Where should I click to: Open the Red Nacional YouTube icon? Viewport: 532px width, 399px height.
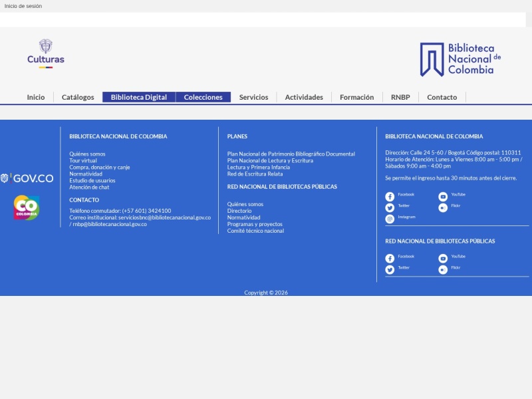click(443, 258)
